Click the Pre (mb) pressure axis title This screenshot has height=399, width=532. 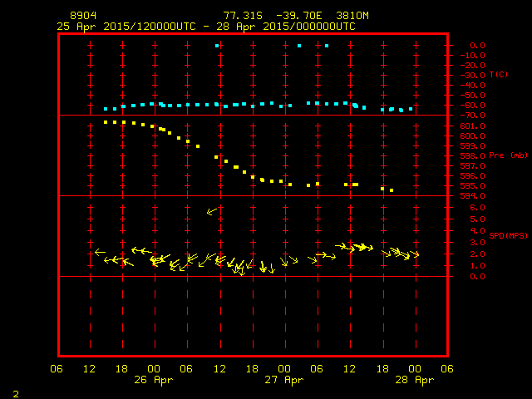click(x=508, y=155)
